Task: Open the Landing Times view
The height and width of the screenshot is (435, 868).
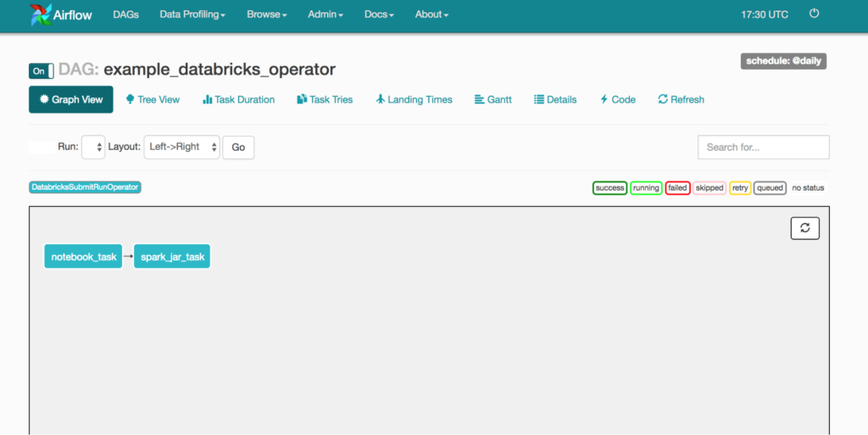Action: [x=414, y=99]
